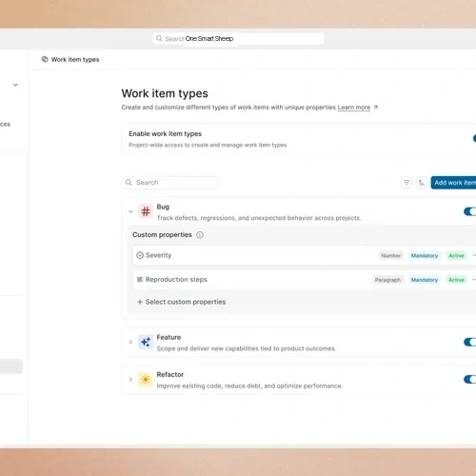Click the Paragraph tag on Reproduction steps
This screenshot has width=476, height=476.
(x=387, y=280)
